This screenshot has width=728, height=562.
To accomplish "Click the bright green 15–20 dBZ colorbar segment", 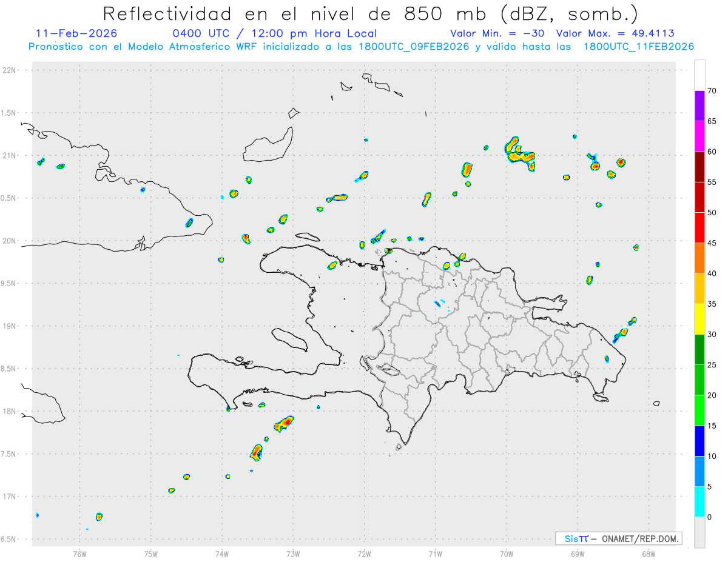I will click(699, 410).
